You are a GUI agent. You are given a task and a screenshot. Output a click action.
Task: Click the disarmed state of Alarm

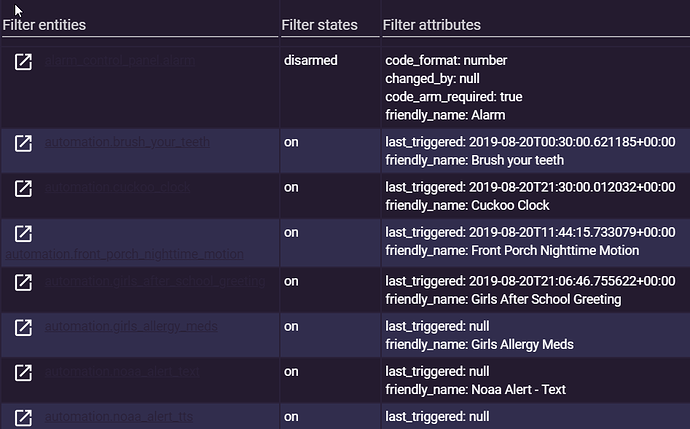311,60
